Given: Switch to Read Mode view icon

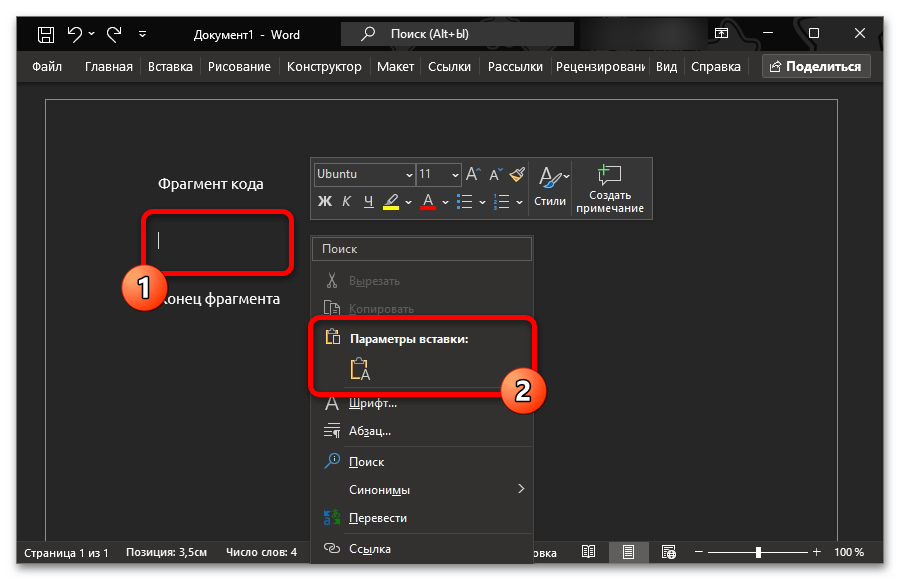Looking at the screenshot, I should 588,552.
